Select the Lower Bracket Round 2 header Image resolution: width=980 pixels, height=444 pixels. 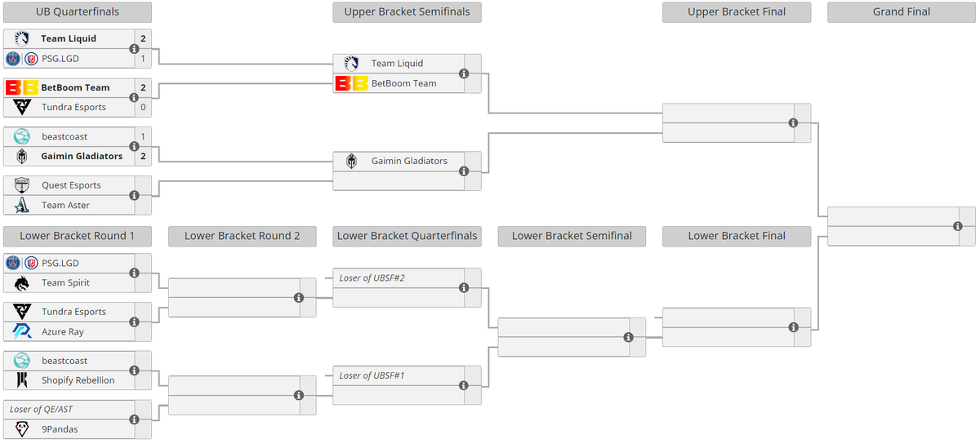[242, 236]
